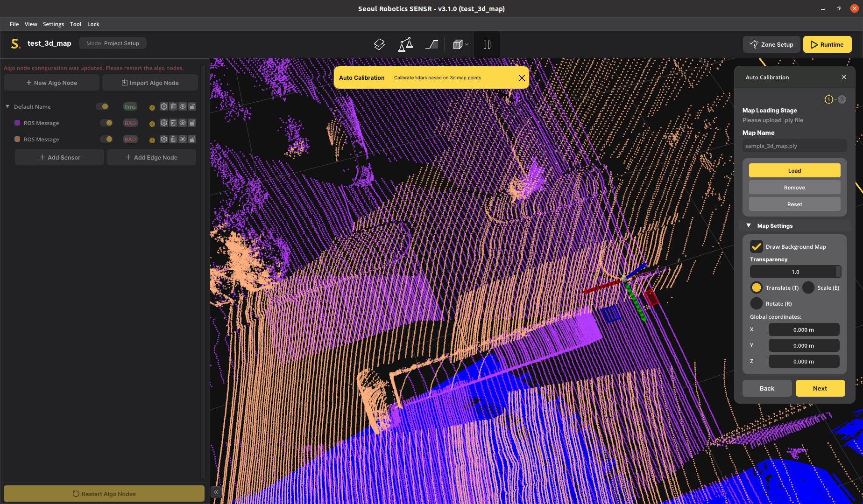Toggle orange ROS Message enable switch

pyautogui.click(x=107, y=139)
